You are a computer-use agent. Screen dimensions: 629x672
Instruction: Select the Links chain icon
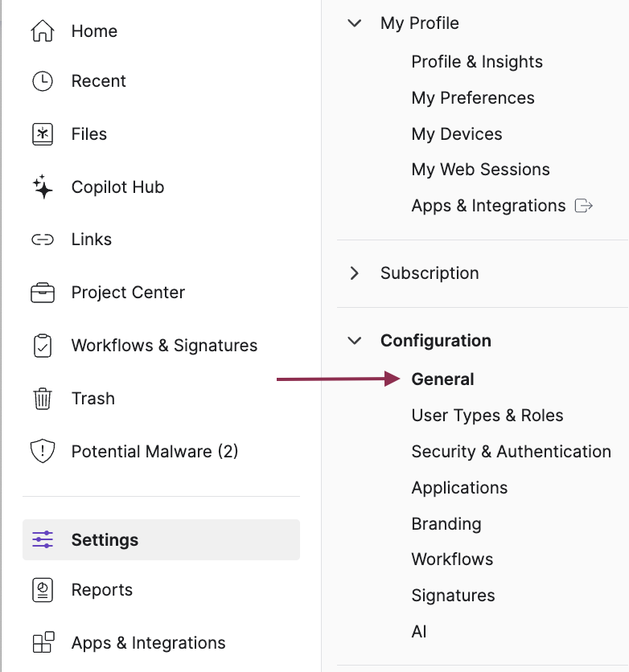41,239
